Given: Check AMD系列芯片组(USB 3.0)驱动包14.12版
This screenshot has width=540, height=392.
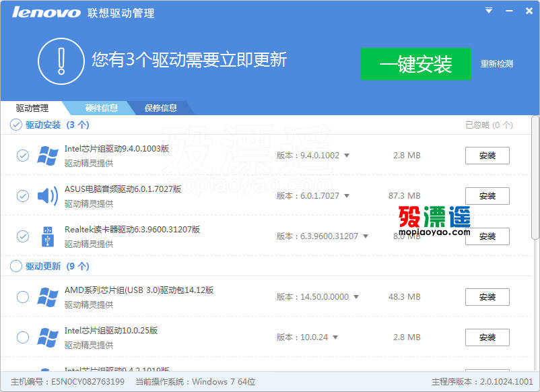Looking at the screenshot, I should pyautogui.click(x=23, y=297).
